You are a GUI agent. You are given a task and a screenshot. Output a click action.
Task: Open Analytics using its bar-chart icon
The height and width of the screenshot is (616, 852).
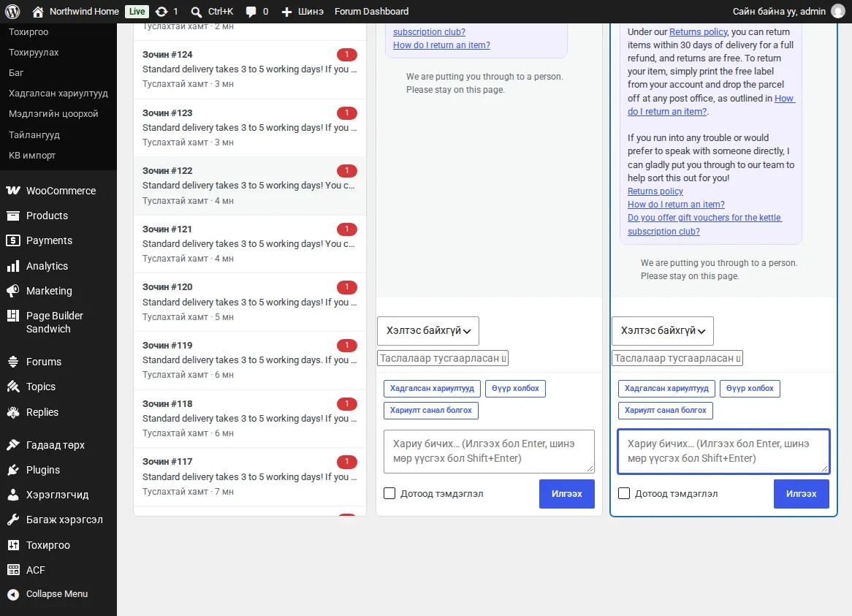[13, 266]
